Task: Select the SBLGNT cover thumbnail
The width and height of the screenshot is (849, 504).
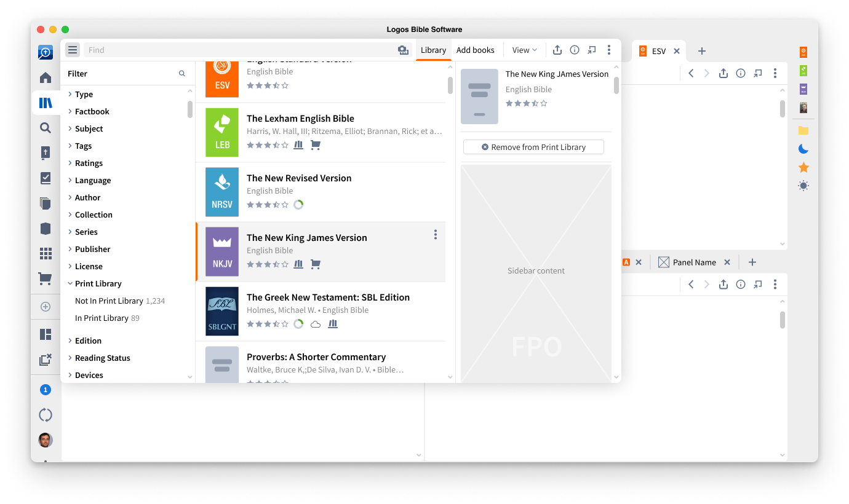Action: [222, 311]
